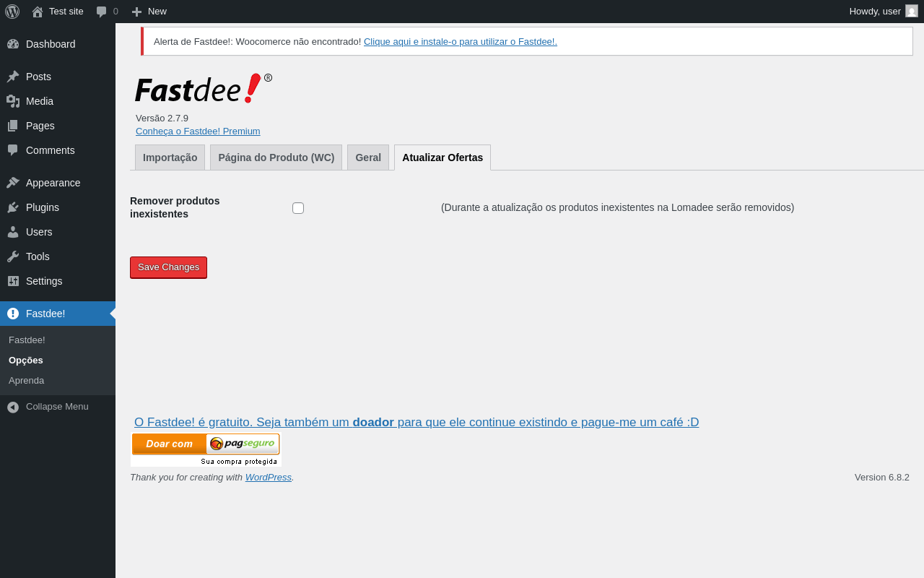Click Doar com PagSeguro donate button
This screenshot has height=578, width=924.
pyautogui.click(x=206, y=449)
